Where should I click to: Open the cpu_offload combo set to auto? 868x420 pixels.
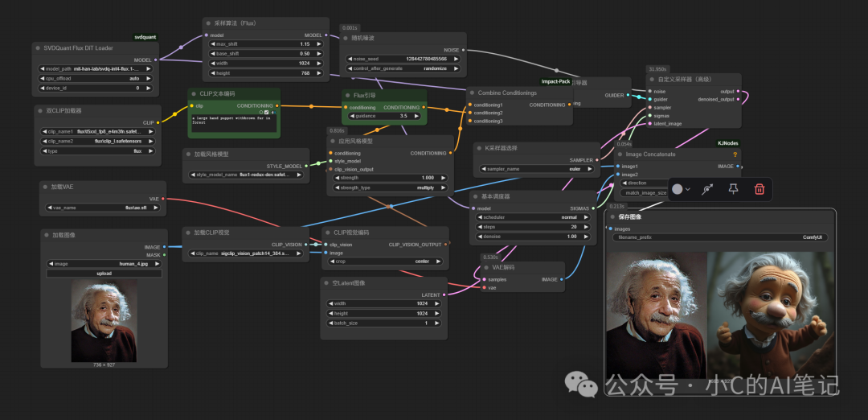(96, 79)
